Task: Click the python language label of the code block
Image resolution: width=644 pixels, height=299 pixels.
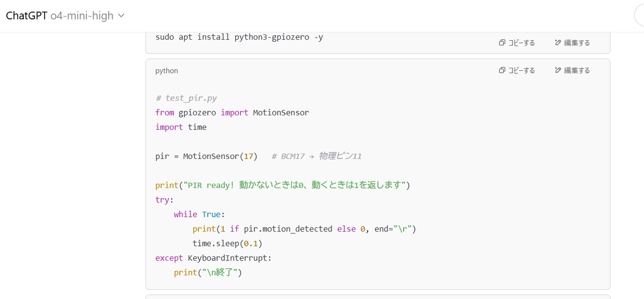Action: [166, 70]
